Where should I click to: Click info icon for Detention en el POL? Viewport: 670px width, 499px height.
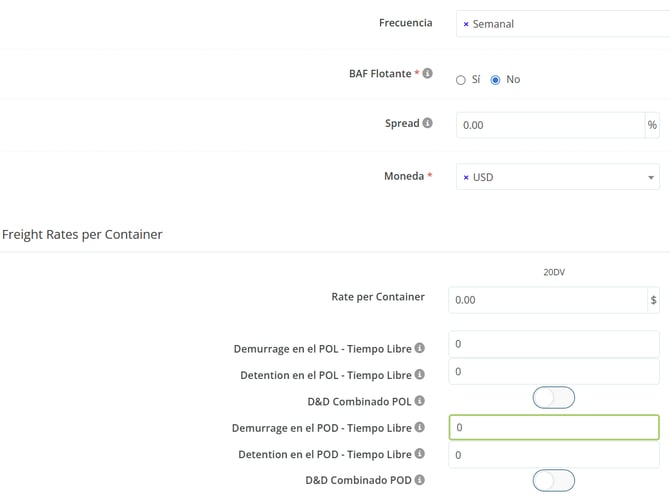(x=420, y=376)
